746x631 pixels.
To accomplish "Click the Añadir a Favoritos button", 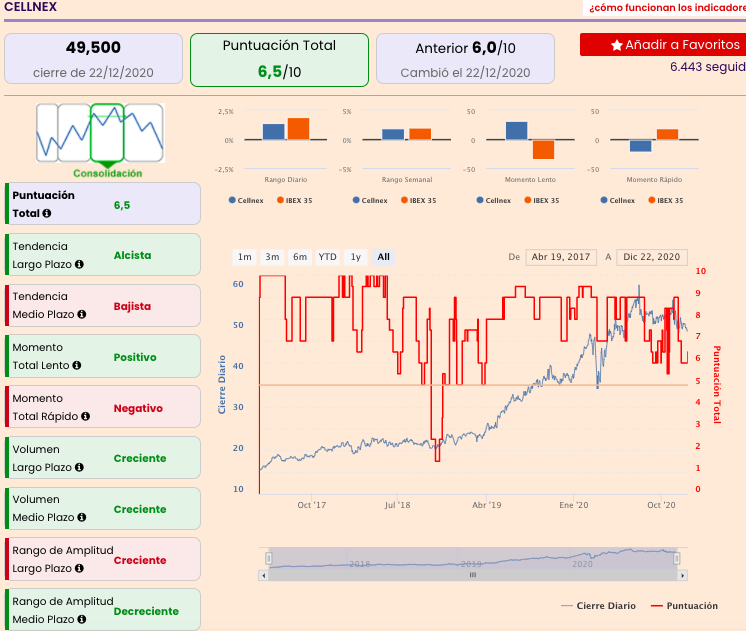I will pyautogui.click(x=663, y=45).
